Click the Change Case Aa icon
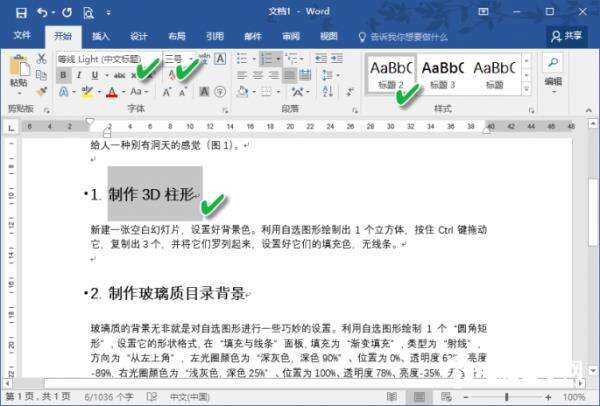 [x=136, y=92]
